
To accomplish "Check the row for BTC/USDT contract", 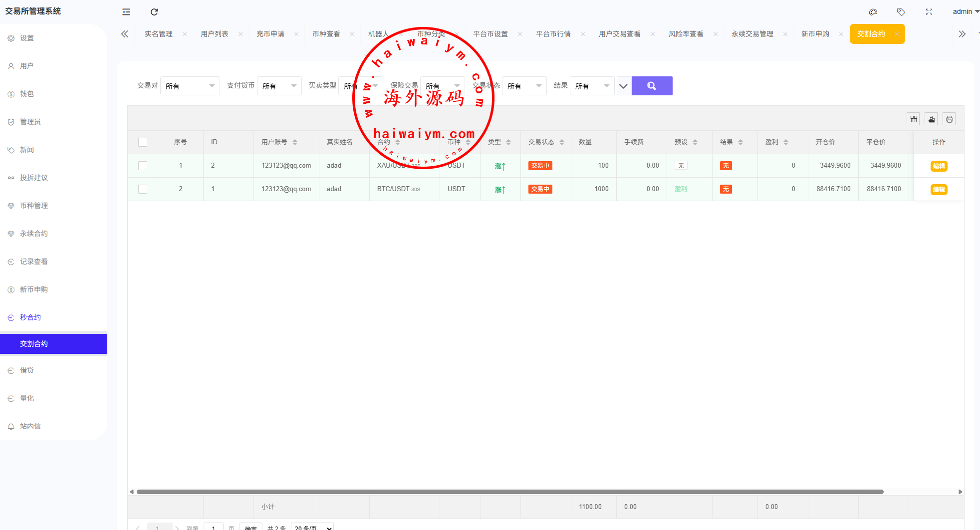I will (x=143, y=189).
